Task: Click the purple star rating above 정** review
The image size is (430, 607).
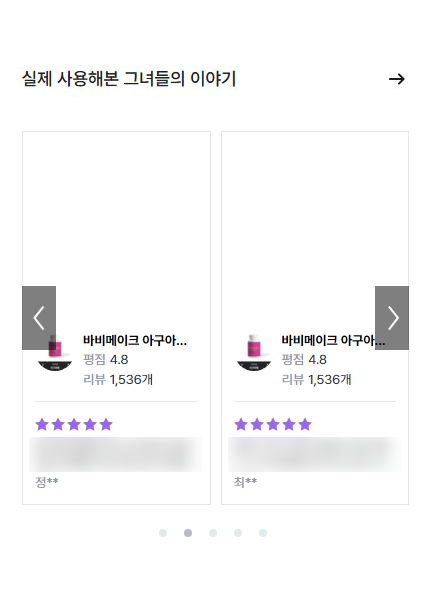Action: 74,425
